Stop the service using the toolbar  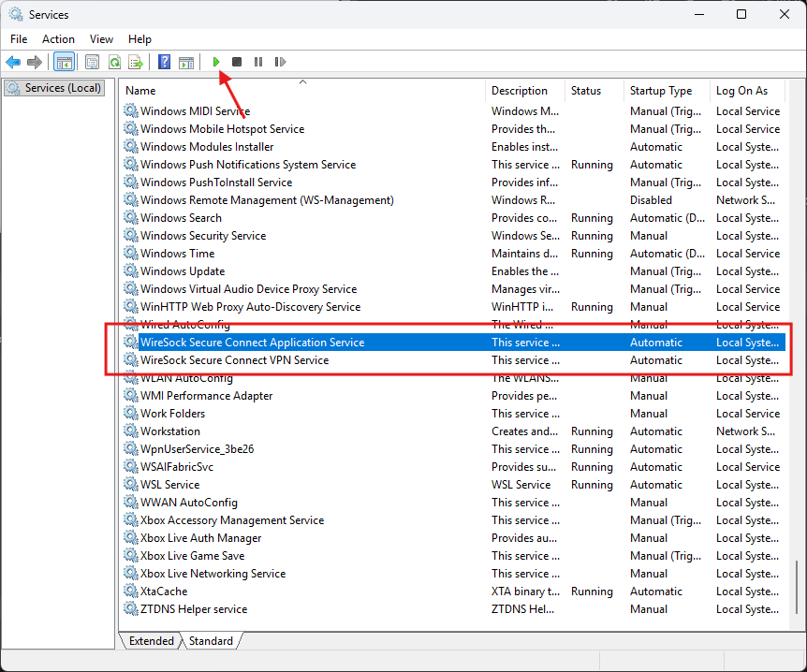236,62
